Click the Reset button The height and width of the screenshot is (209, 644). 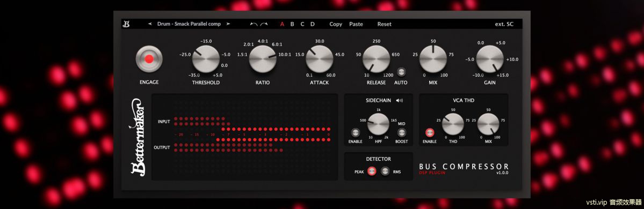coord(385,24)
